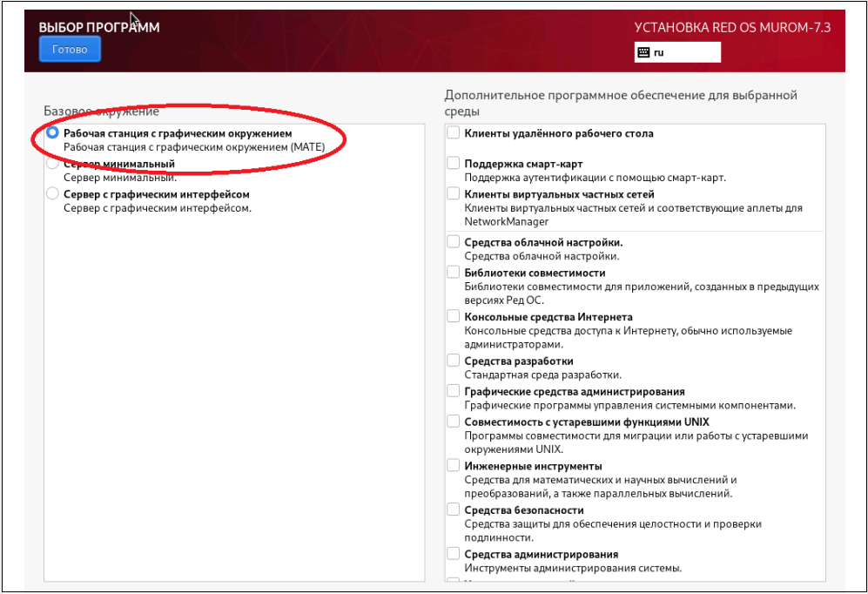Click УСТАНОВКА RED OS MUROM-7.3 title

coord(732,28)
